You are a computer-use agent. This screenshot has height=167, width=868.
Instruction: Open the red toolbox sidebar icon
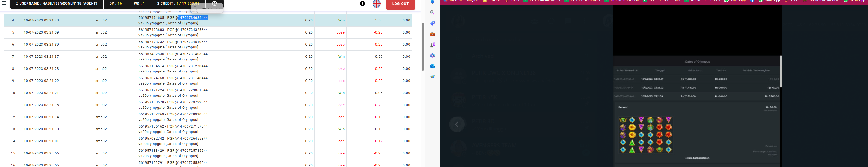(432, 34)
